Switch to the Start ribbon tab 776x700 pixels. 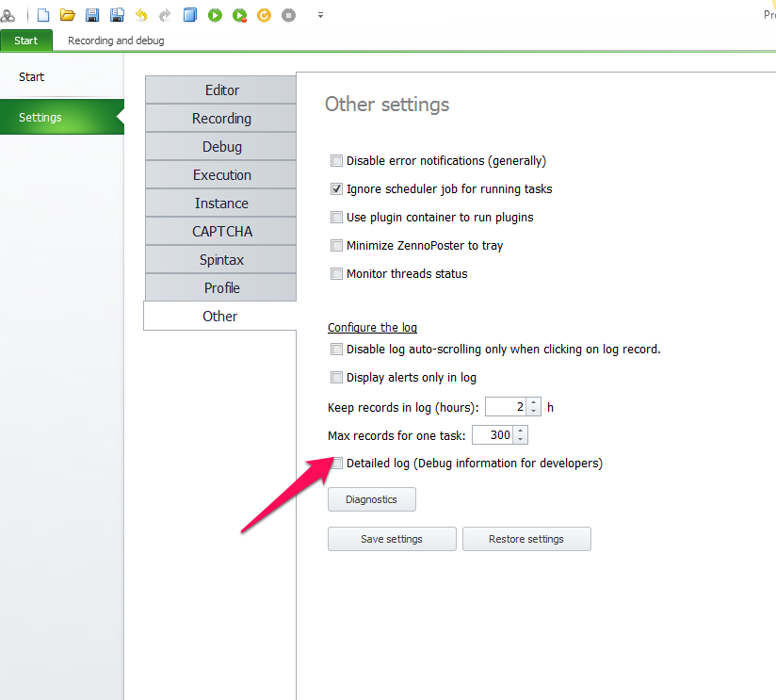point(26,41)
